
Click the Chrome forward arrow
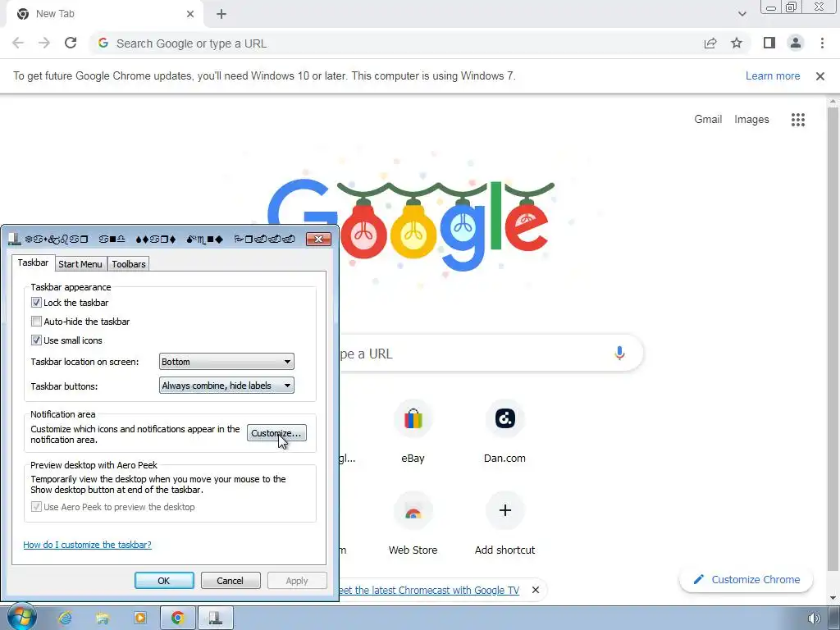pyautogui.click(x=44, y=43)
